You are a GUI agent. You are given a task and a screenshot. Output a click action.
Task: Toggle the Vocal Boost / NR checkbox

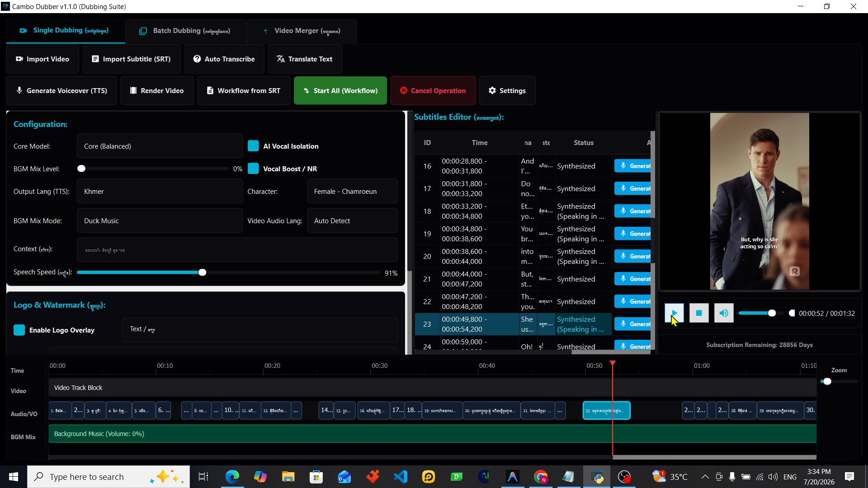click(x=253, y=169)
